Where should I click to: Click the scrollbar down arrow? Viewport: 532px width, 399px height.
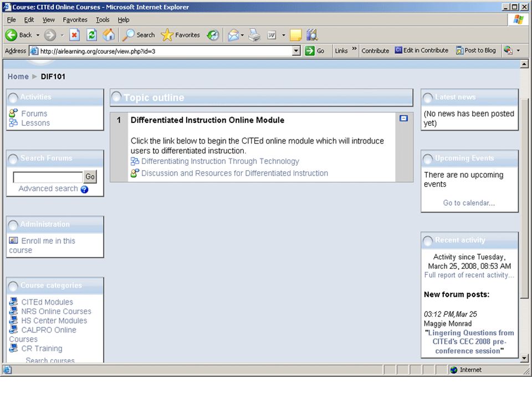[524, 358]
